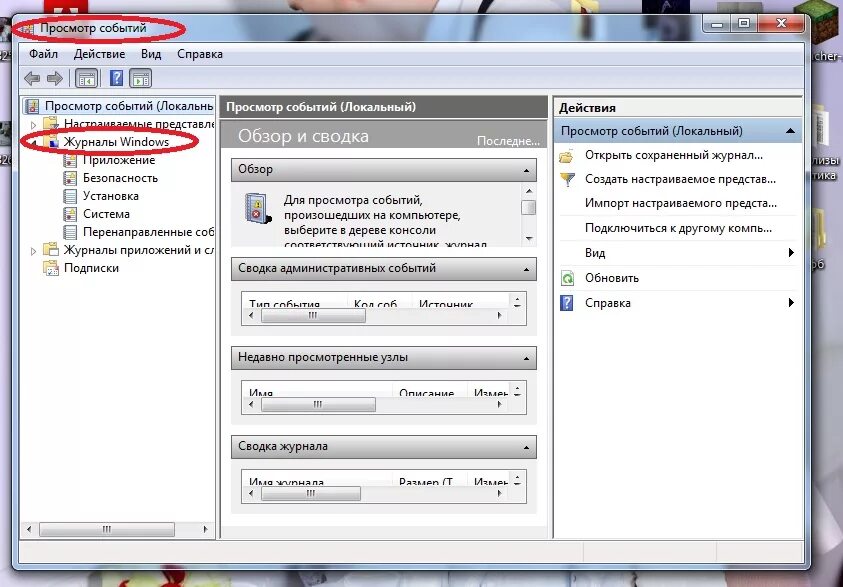Open the Вид submenu arrow in Actions
The image size is (843, 587).
click(x=791, y=253)
